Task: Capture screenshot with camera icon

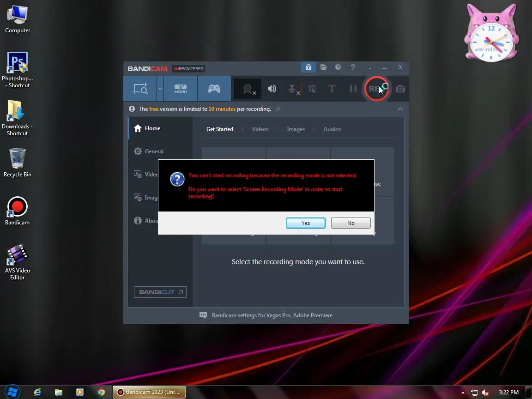Action: (400, 89)
